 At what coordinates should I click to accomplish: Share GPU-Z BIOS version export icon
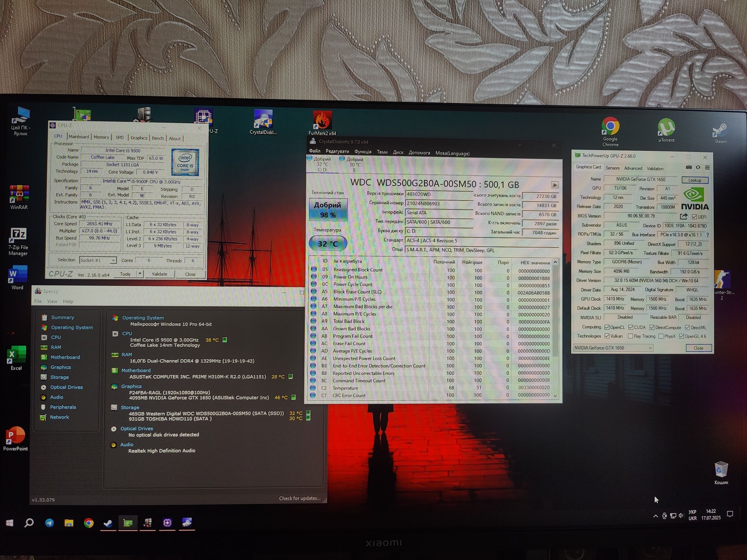684,216
